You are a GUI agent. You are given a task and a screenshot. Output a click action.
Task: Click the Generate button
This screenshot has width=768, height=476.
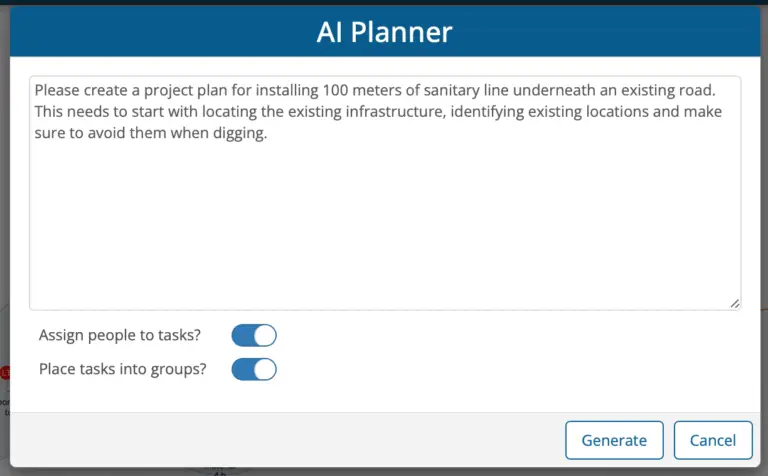613,440
